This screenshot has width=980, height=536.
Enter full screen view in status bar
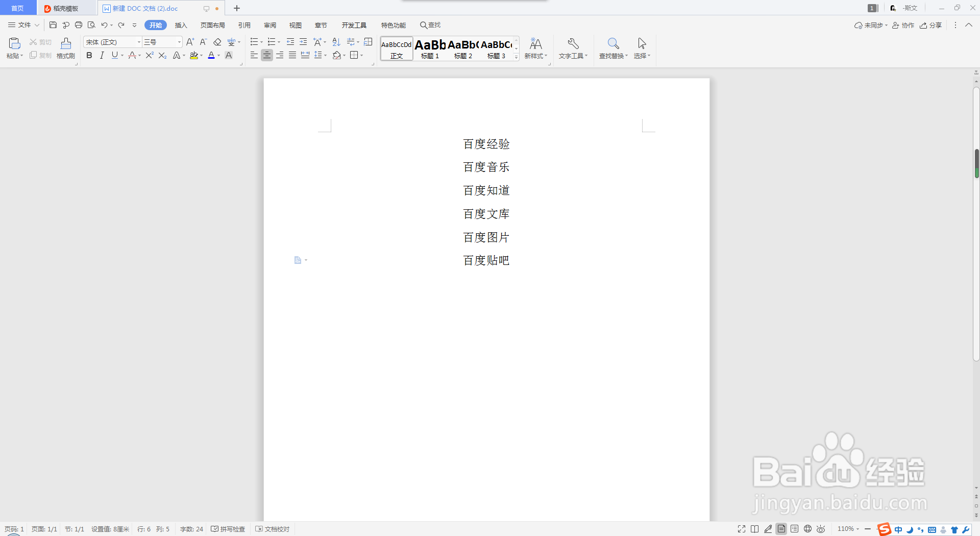pyautogui.click(x=742, y=529)
